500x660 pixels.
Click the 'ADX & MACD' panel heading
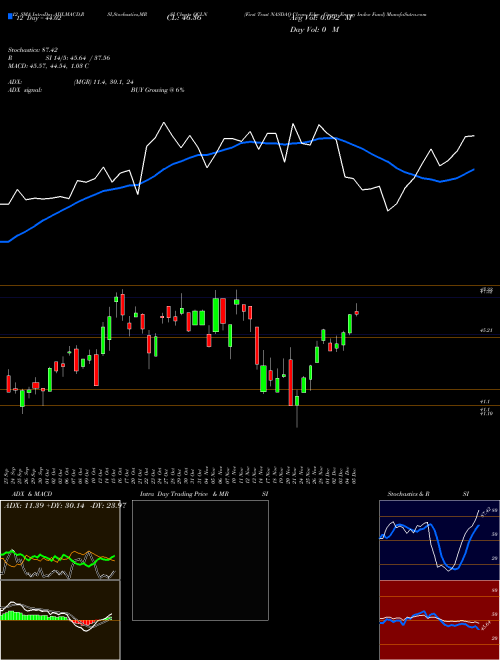point(32,494)
